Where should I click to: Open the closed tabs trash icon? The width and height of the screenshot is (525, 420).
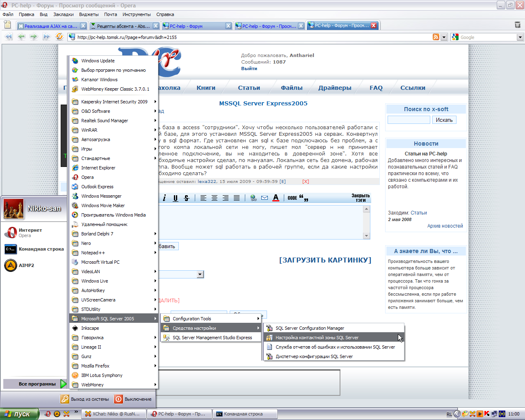point(518,25)
